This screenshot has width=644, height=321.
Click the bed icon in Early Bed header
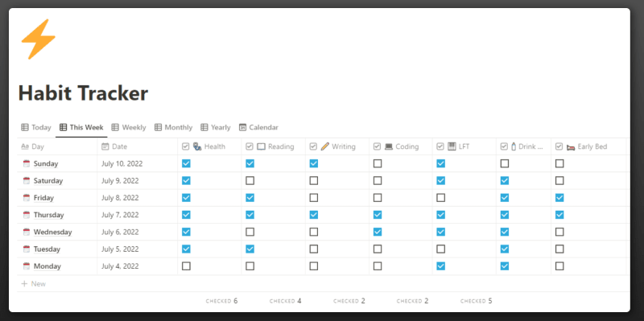coord(571,147)
